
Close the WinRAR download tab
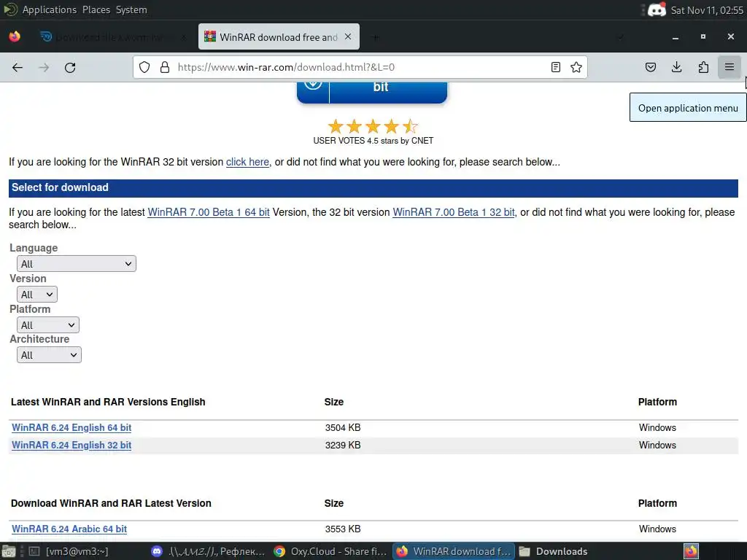coord(348,36)
